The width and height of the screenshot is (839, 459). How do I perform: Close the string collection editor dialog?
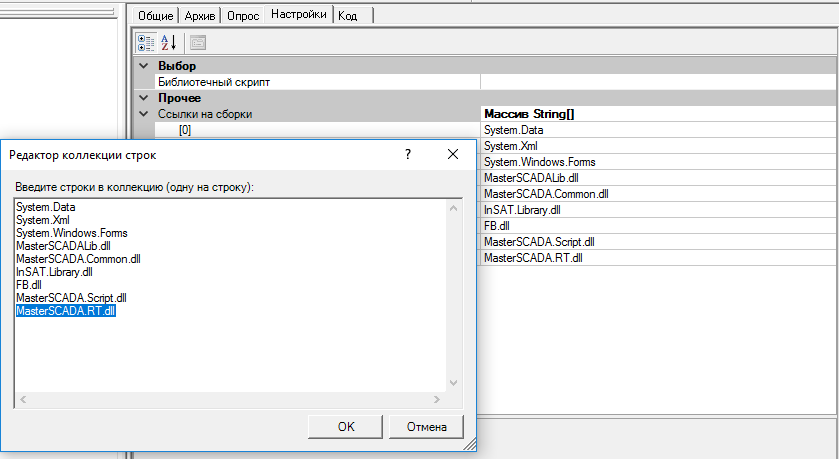coord(453,155)
